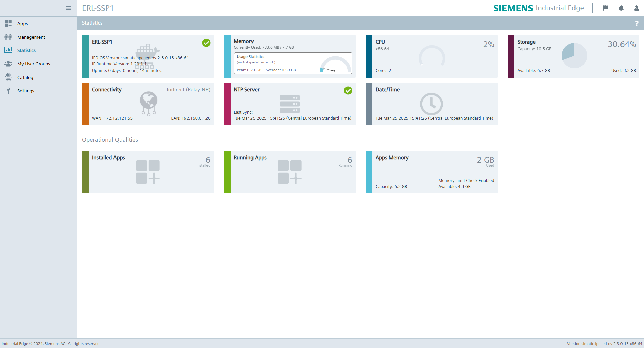
Task: Open Catalog menu item
Action: pyautogui.click(x=25, y=77)
